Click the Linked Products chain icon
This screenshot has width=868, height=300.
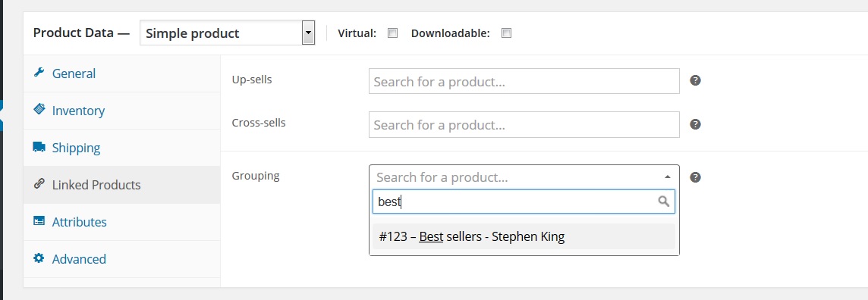[x=39, y=184]
